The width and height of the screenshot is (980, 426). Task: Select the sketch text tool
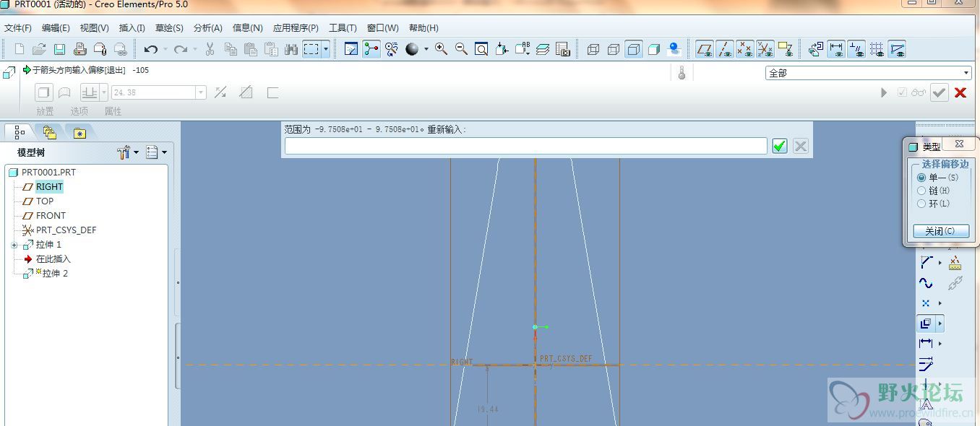[926, 404]
